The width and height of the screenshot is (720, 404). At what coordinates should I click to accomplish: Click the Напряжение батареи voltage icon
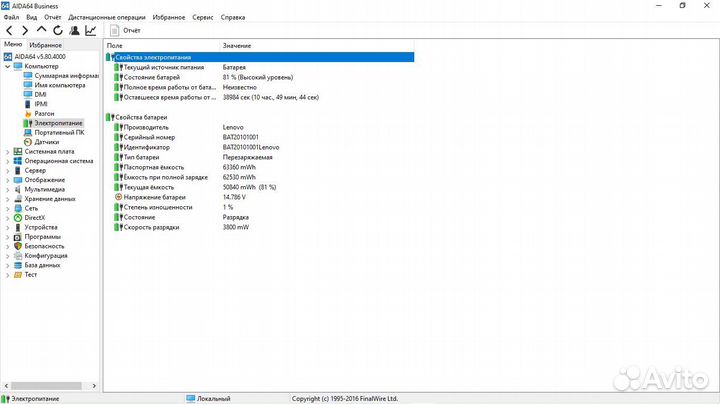(x=118, y=197)
